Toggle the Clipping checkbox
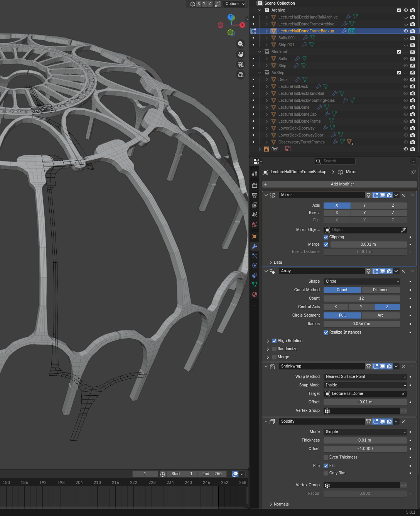The width and height of the screenshot is (420, 516). 326,237
